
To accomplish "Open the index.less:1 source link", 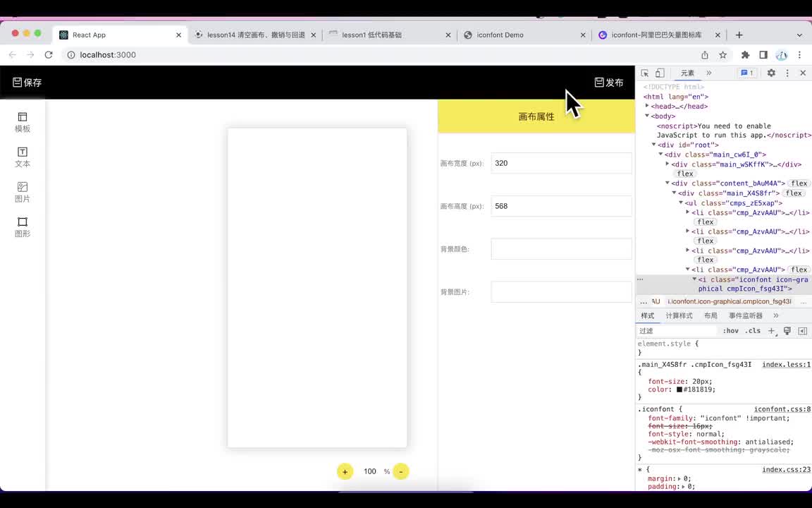I will [x=786, y=364].
